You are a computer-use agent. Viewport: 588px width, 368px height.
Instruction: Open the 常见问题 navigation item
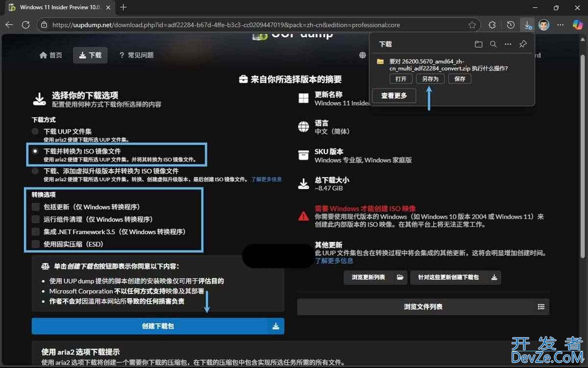click(x=136, y=55)
